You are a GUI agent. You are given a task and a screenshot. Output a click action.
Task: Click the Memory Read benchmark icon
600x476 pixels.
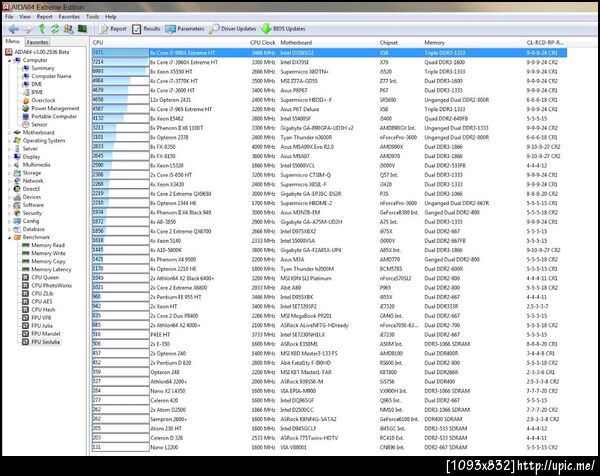(x=26, y=245)
